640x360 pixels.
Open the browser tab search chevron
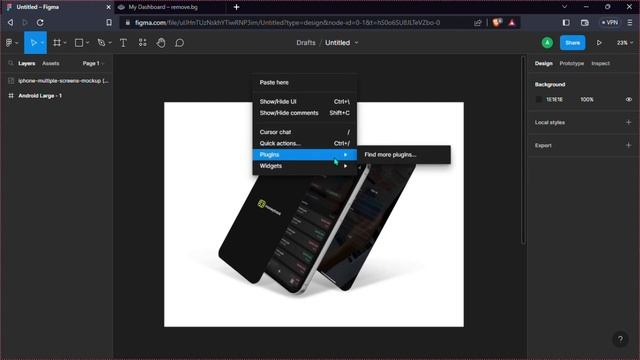click(x=564, y=7)
